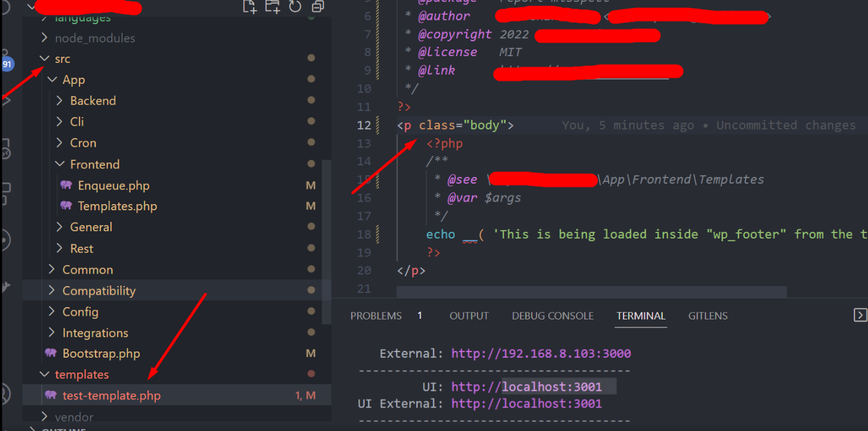Select the TERMINAL tab
868x431 pixels.
tap(641, 316)
